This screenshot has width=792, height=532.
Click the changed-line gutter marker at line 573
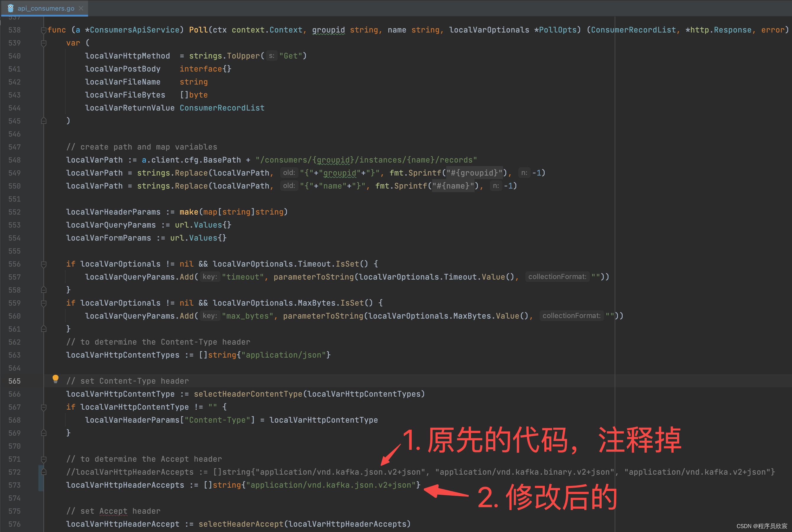41,485
